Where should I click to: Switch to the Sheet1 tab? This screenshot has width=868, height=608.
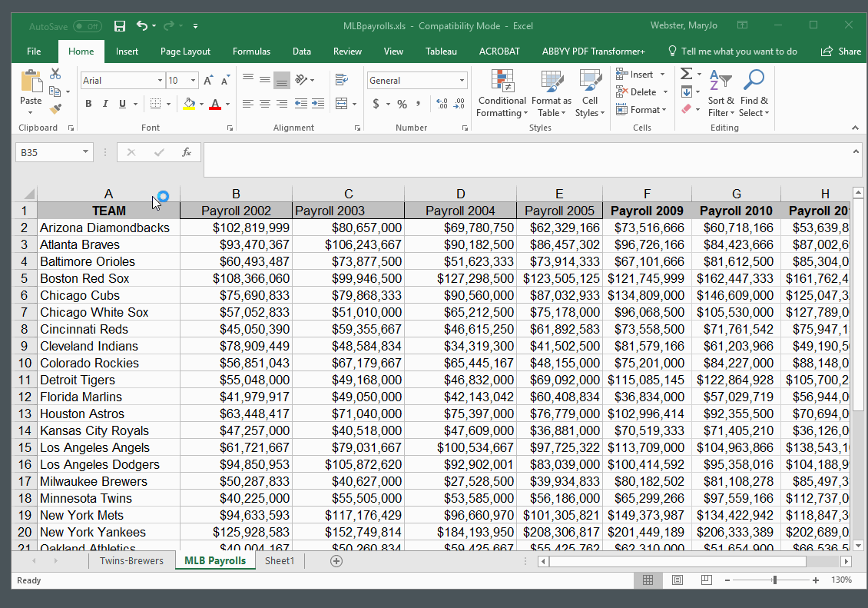click(280, 560)
